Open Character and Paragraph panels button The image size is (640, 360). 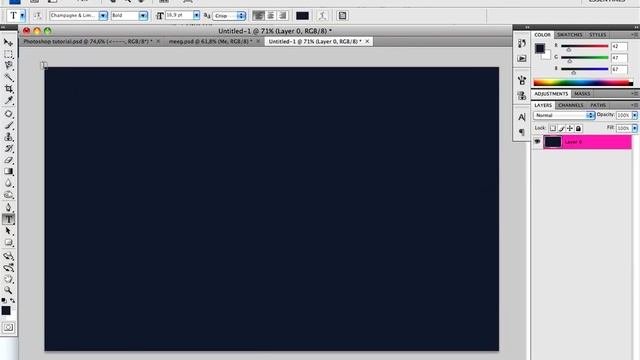342,16
